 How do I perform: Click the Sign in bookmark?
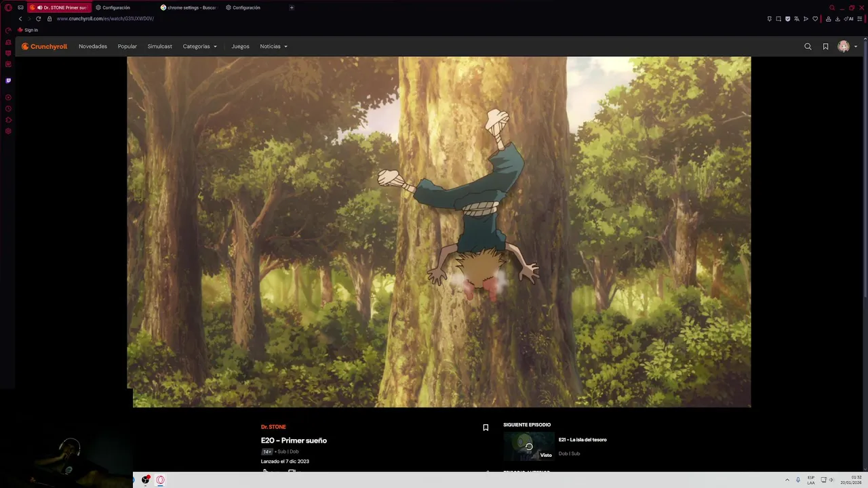(x=28, y=30)
